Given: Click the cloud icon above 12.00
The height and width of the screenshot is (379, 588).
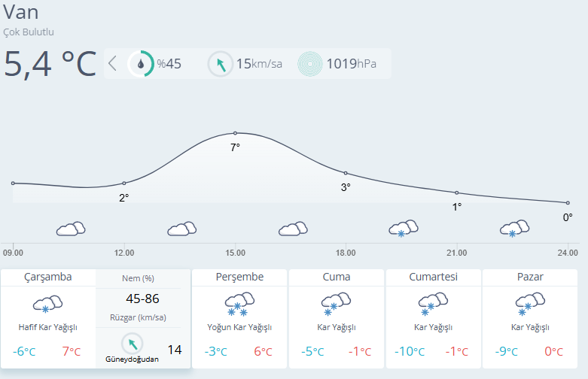Looking at the screenshot, I should point(181,229).
